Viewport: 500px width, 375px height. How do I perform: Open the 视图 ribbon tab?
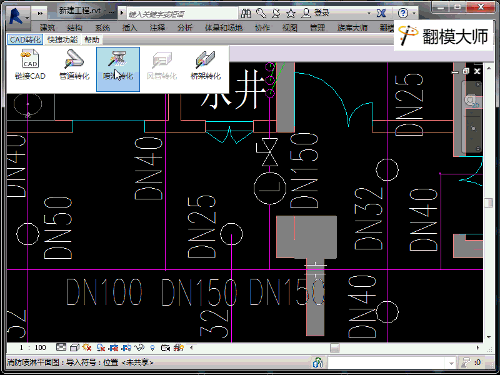coord(289,27)
